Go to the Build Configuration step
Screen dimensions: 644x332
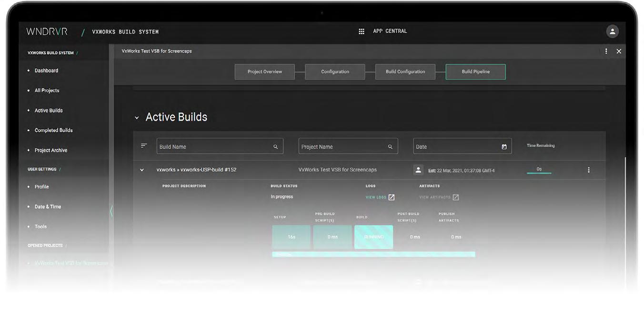point(405,72)
